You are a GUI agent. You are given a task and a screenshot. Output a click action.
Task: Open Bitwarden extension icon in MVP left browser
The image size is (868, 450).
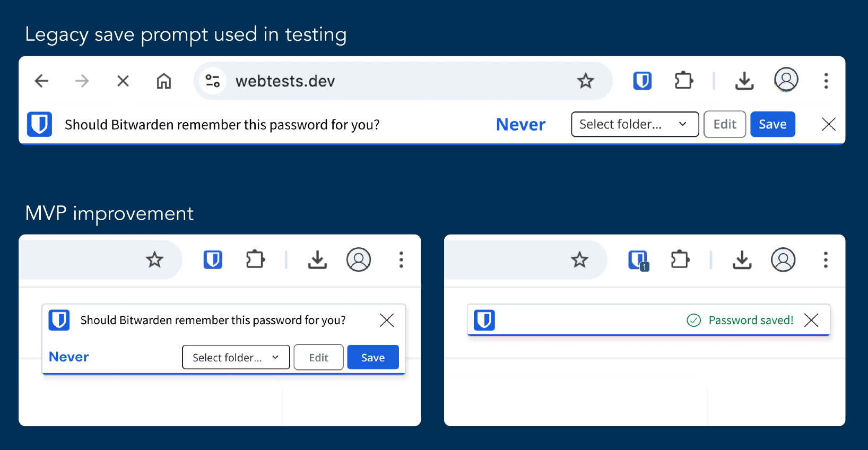pos(213,259)
